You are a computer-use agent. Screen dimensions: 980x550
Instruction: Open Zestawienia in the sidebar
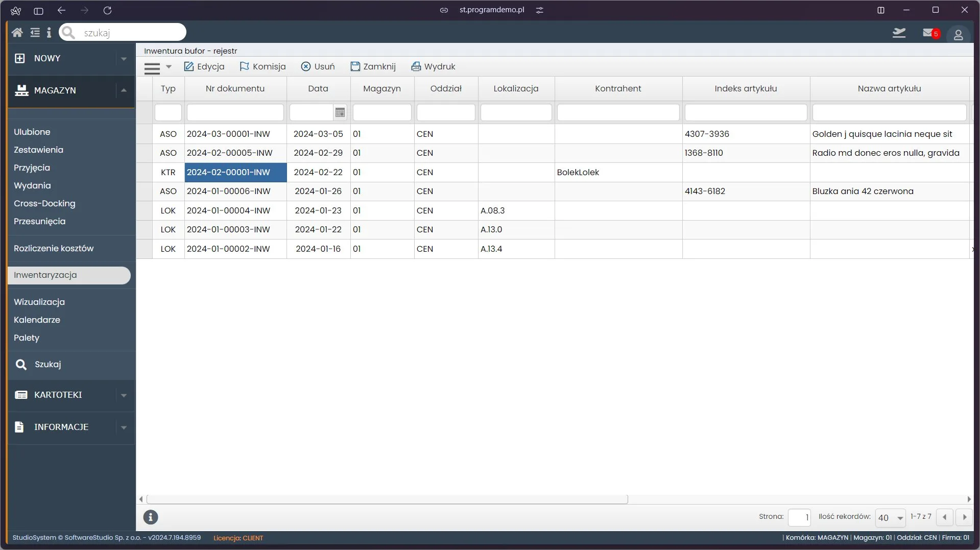[x=38, y=150]
